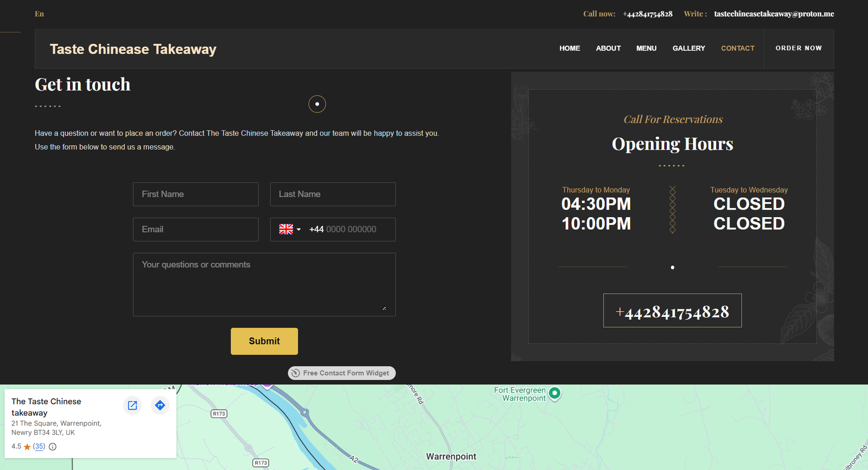Click the UK flag icon in phone field
Screen dimensions: 868x470
click(x=286, y=230)
